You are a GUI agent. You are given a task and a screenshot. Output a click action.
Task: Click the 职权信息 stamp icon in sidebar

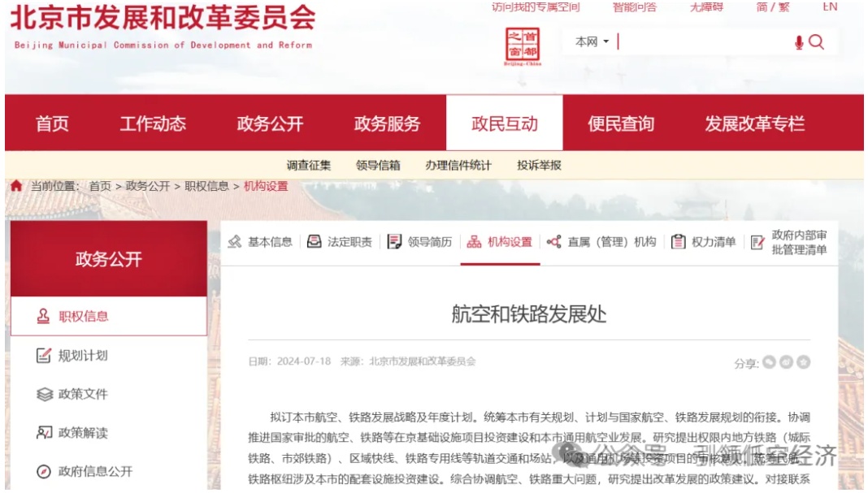coord(44,316)
